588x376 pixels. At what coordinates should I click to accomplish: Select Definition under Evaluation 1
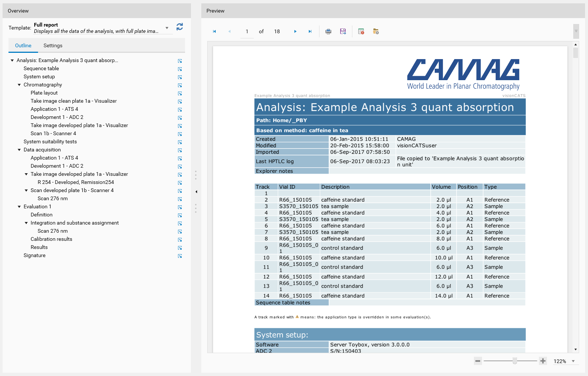coord(41,215)
